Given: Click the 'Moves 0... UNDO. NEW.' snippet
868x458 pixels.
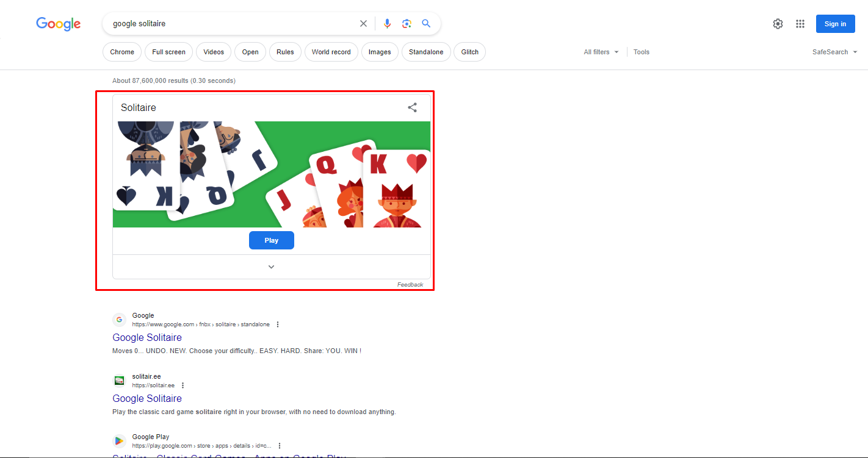Looking at the screenshot, I should (x=237, y=351).
